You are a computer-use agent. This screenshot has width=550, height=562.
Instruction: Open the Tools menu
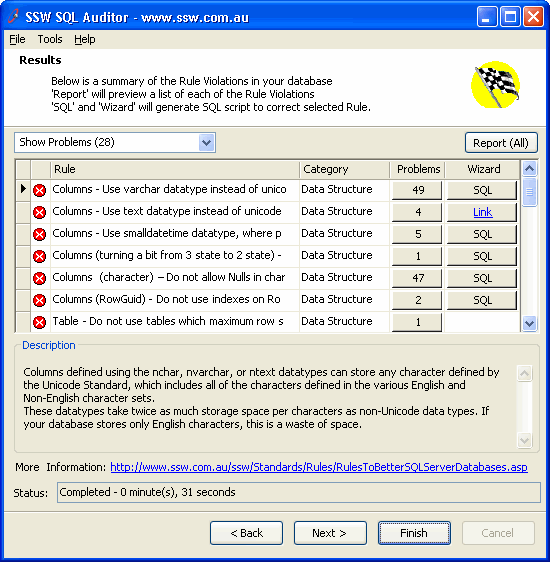pos(50,39)
